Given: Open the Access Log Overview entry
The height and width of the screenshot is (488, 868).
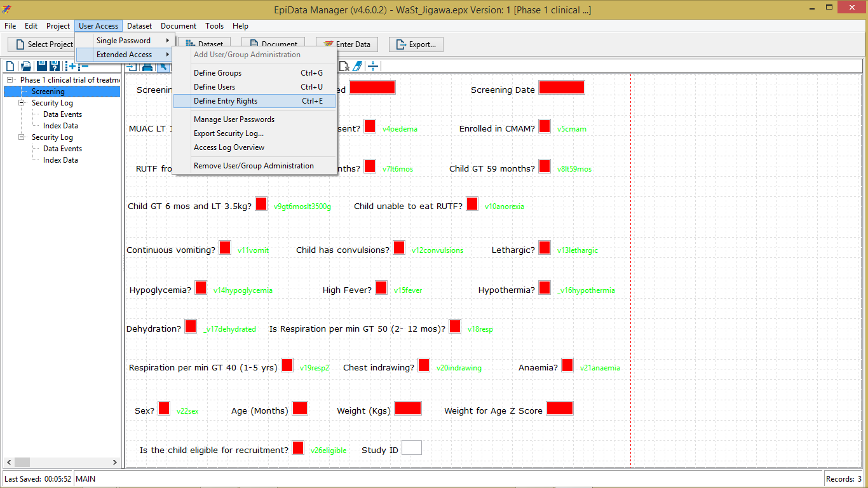Looking at the screenshot, I should 229,147.
